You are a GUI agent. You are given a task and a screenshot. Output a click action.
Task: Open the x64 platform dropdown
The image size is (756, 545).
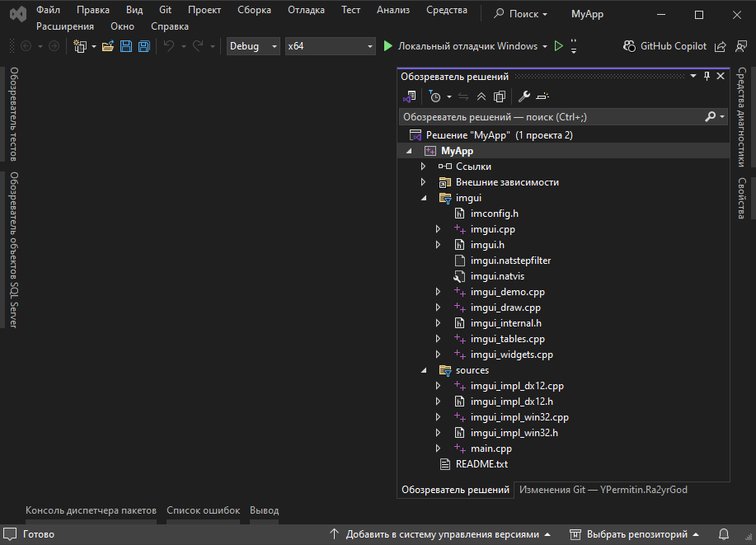(x=331, y=46)
